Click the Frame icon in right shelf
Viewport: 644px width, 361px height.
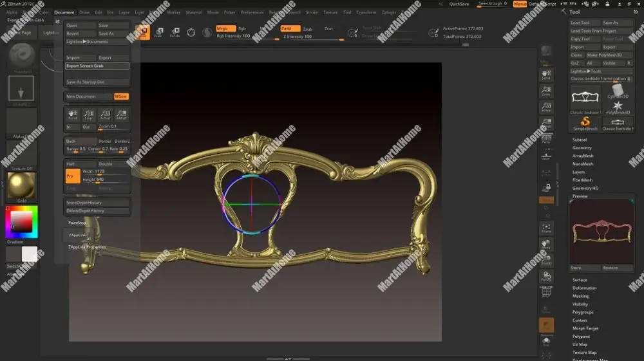[546, 228]
